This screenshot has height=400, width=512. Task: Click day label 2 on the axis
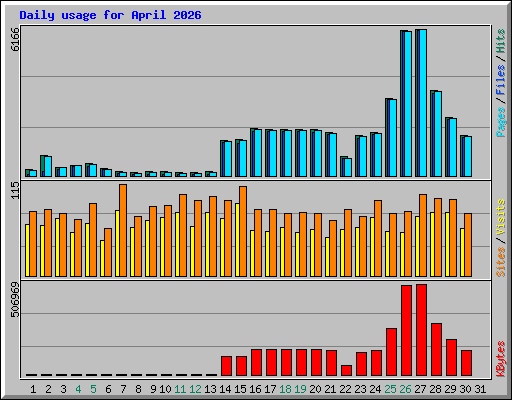tap(48, 389)
